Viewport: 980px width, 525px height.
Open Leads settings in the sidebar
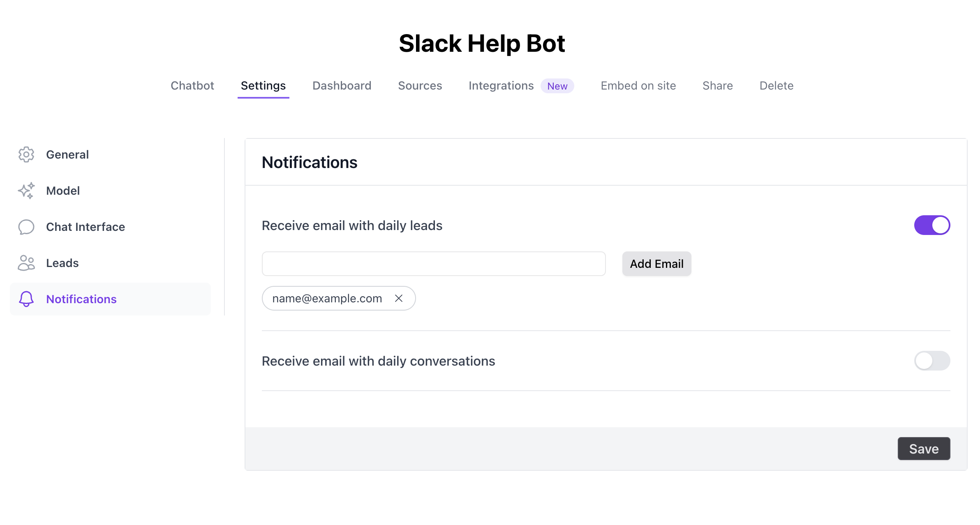(x=110, y=263)
